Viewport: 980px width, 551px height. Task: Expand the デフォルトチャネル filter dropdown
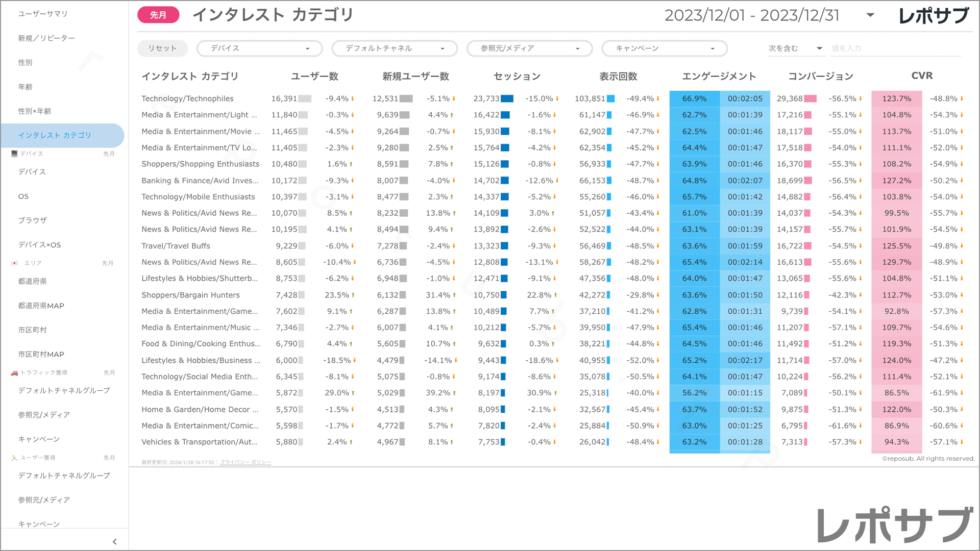point(394,48)
